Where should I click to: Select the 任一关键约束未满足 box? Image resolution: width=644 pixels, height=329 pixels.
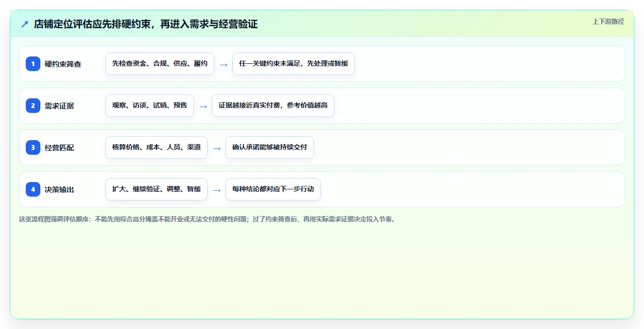[294, 64]
